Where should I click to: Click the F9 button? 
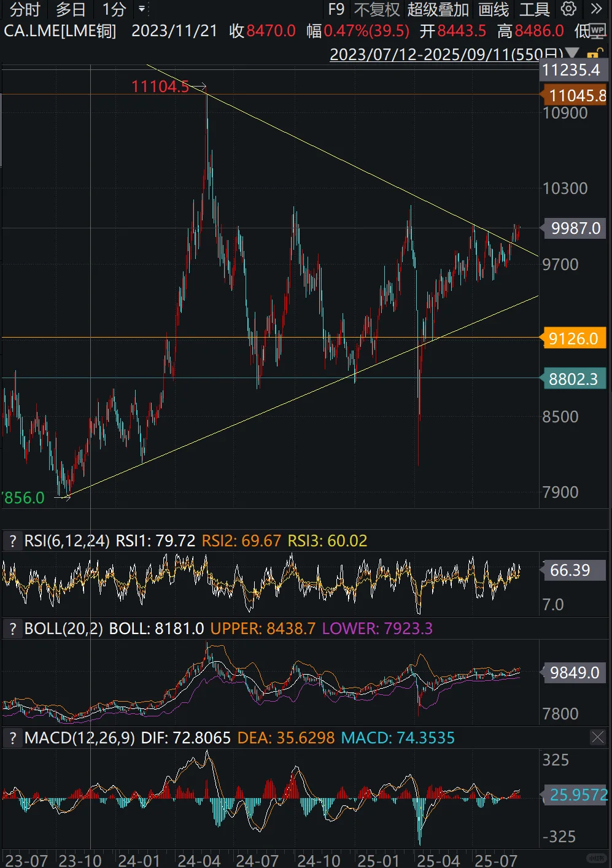(336, 9)
